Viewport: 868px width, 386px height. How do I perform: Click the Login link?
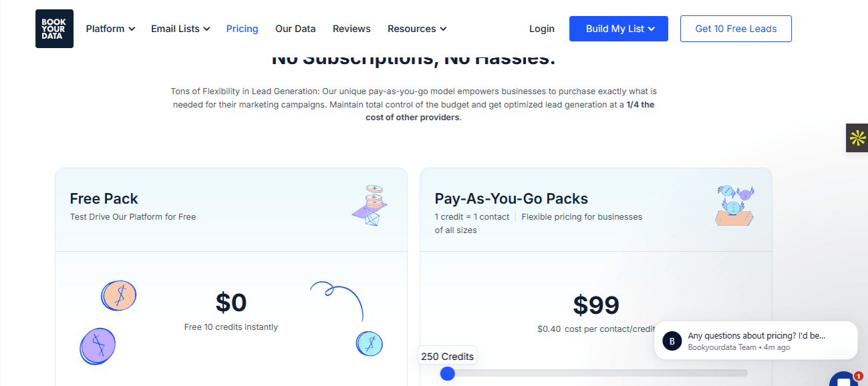[x=542, y=29]
